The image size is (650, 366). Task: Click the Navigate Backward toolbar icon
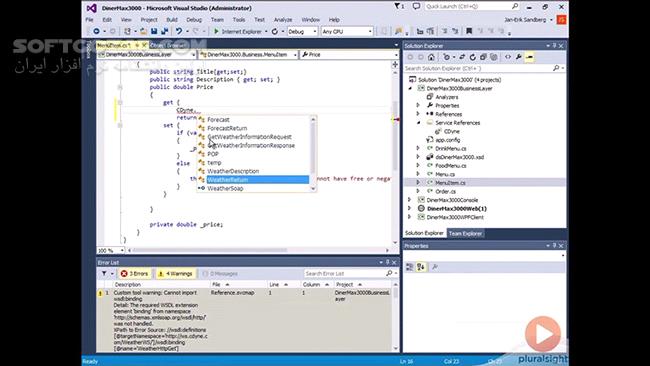[x=96, y=32]
